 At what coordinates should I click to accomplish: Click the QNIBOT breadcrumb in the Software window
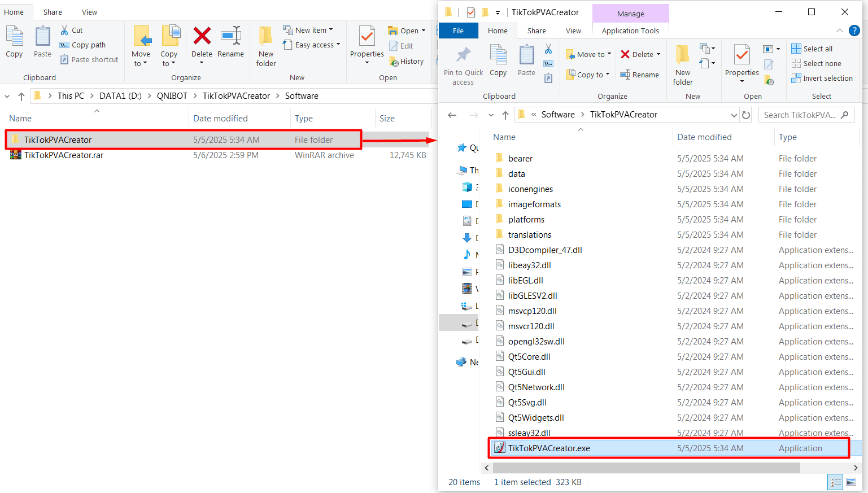click(172, 96)
